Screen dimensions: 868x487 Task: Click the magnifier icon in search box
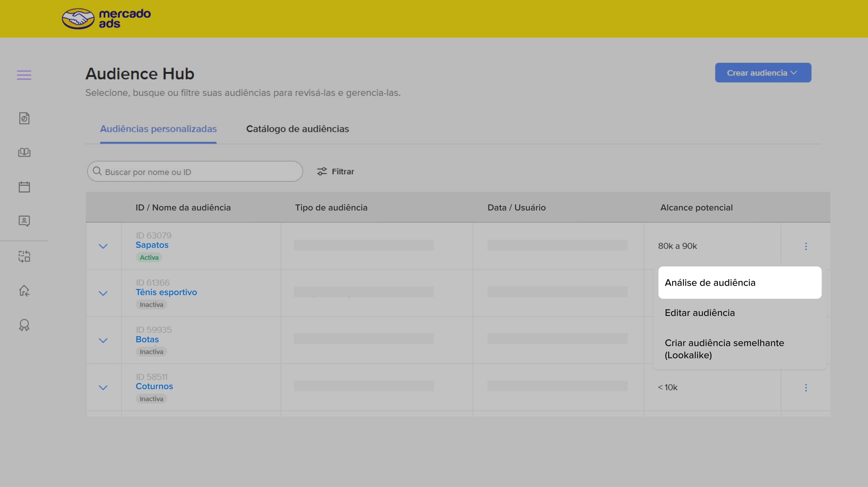coord(97,171)
